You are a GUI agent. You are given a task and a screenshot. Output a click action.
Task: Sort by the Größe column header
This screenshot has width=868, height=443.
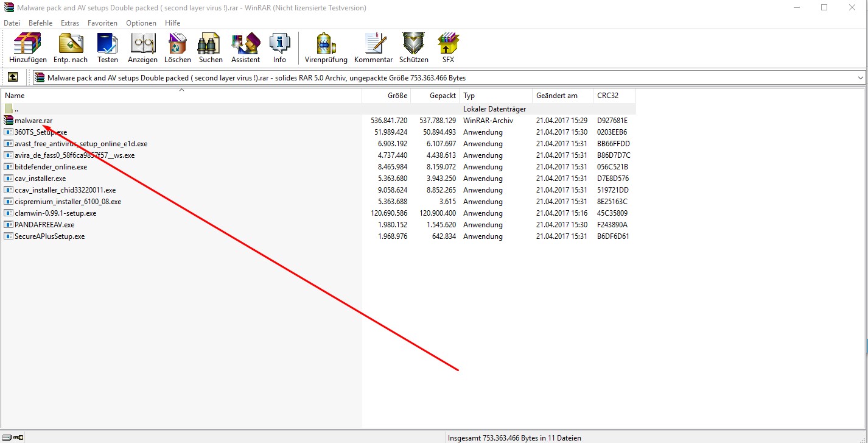pos(387,96)
